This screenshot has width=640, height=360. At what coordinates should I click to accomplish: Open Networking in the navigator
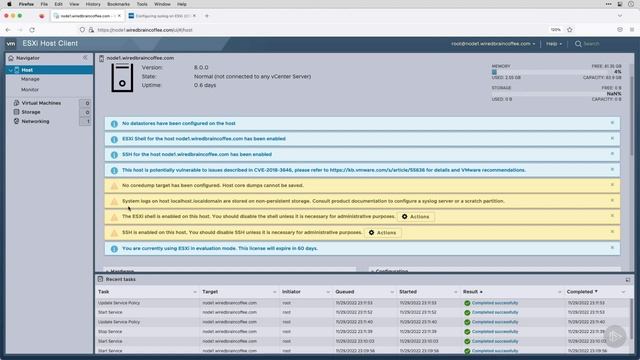click(35, 121)
